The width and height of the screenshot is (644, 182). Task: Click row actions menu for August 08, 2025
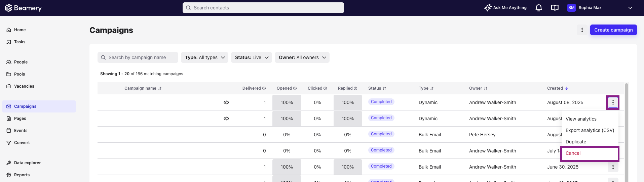tap(613, 102)
